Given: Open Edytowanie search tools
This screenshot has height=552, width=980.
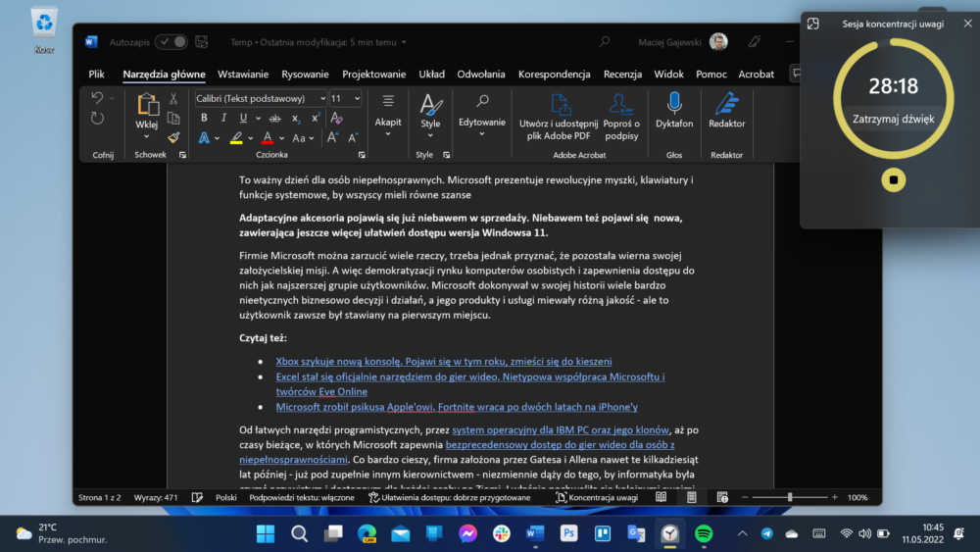Looking at the screenshot, I should point(482,101).
